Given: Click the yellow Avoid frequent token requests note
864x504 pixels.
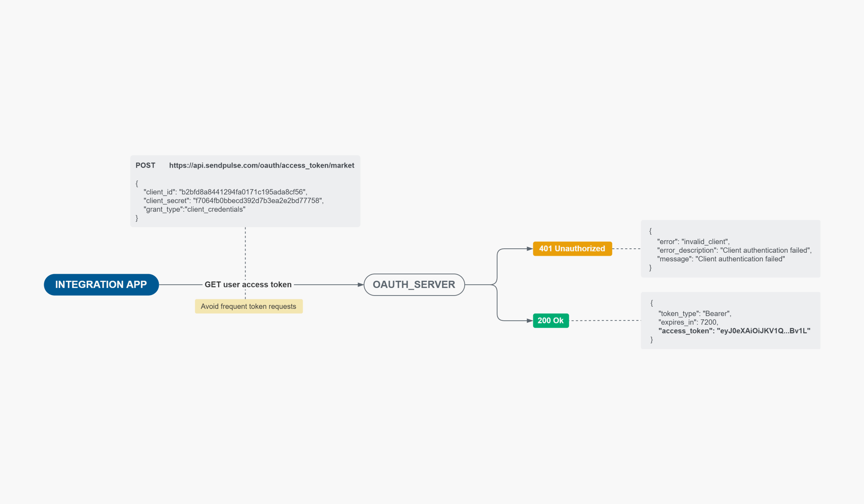Looking at the screenshot, I should (x=248, y=306).
